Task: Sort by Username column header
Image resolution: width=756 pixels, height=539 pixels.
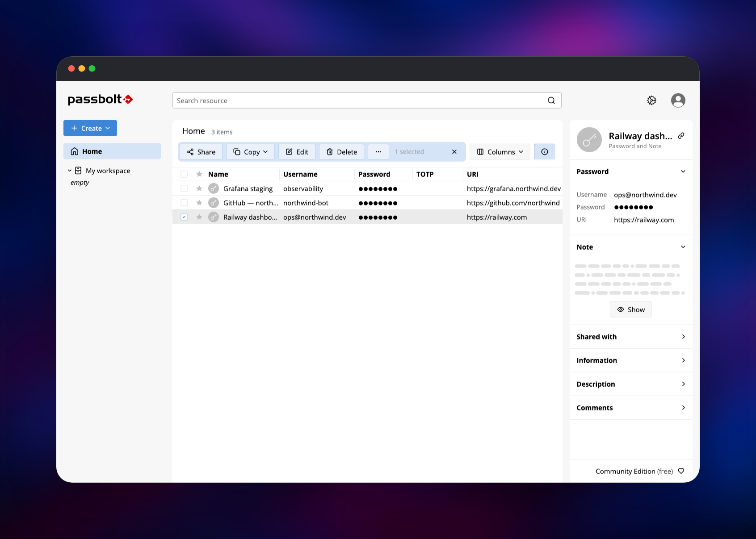Action: point(300,174)
